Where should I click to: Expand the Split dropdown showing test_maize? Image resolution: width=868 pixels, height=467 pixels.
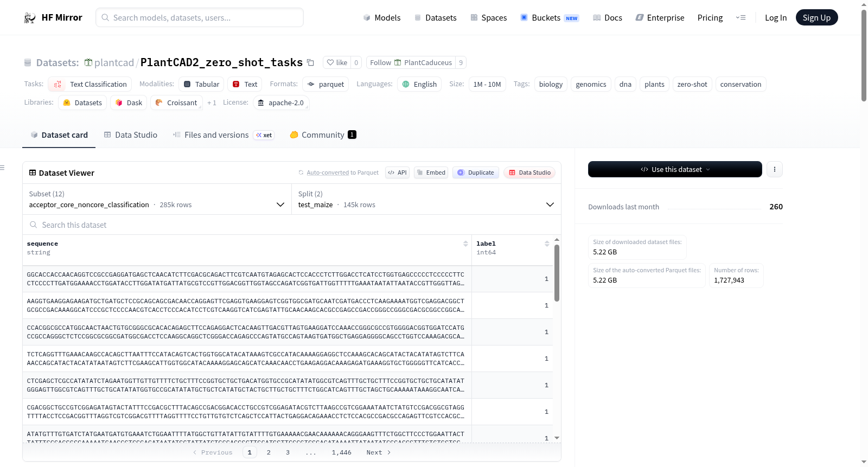pos(426,199)
